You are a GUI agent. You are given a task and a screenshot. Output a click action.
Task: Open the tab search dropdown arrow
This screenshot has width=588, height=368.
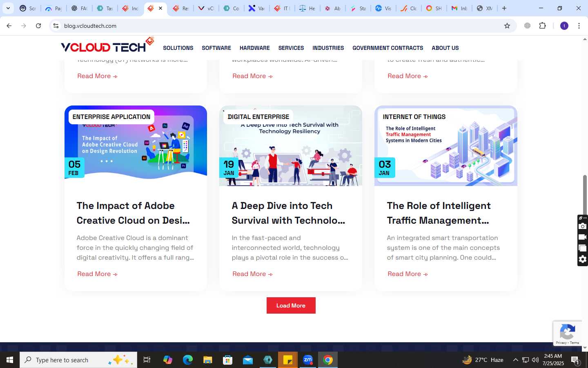[x=8, y=8]
